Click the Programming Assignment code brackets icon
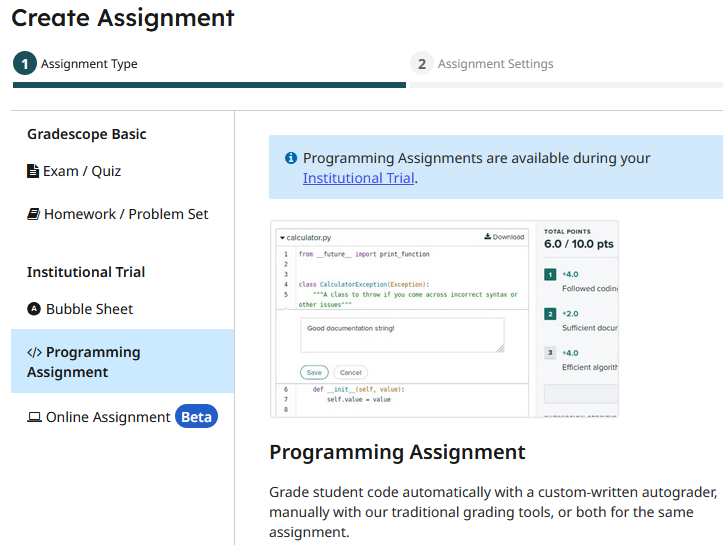 [x=34, y=352]
